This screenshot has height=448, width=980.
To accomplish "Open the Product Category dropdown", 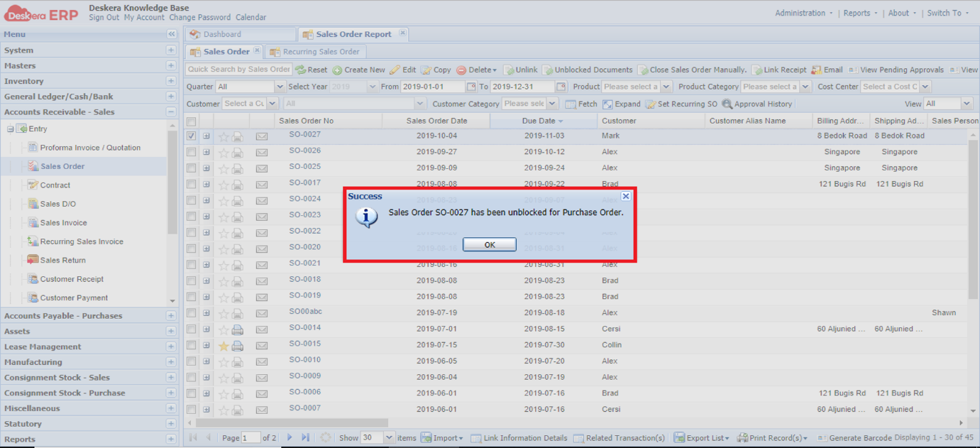I will coord(805,86).
